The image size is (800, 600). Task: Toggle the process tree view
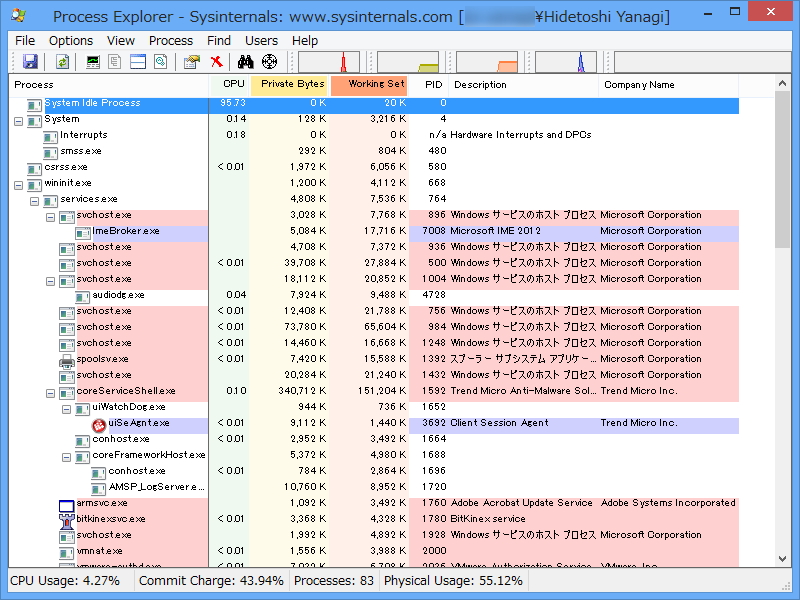pyautogui.click(x=114, y=61)
